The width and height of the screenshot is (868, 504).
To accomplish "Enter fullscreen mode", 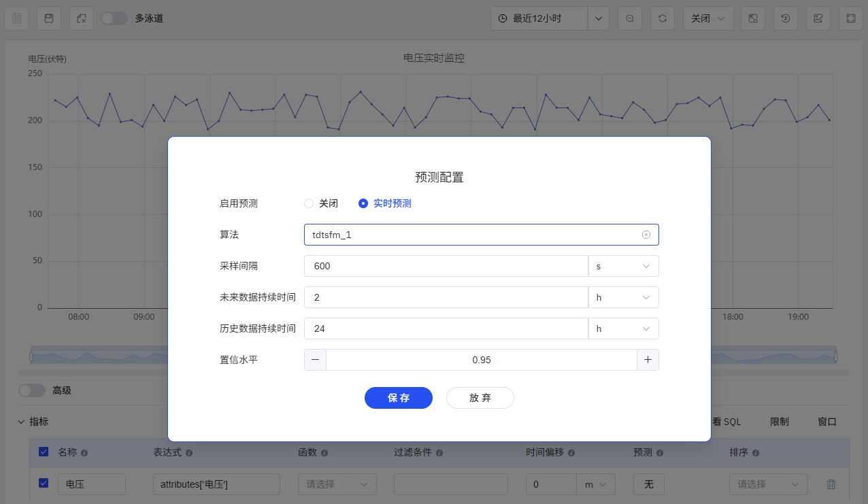I will (851, 18).
